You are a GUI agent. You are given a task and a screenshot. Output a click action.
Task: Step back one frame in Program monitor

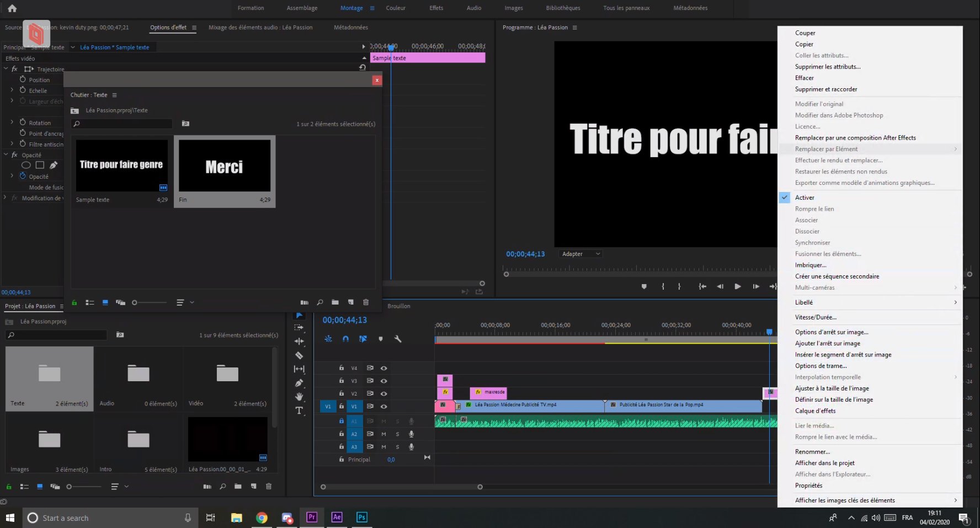pyautogui.click(x=720, y=286)
